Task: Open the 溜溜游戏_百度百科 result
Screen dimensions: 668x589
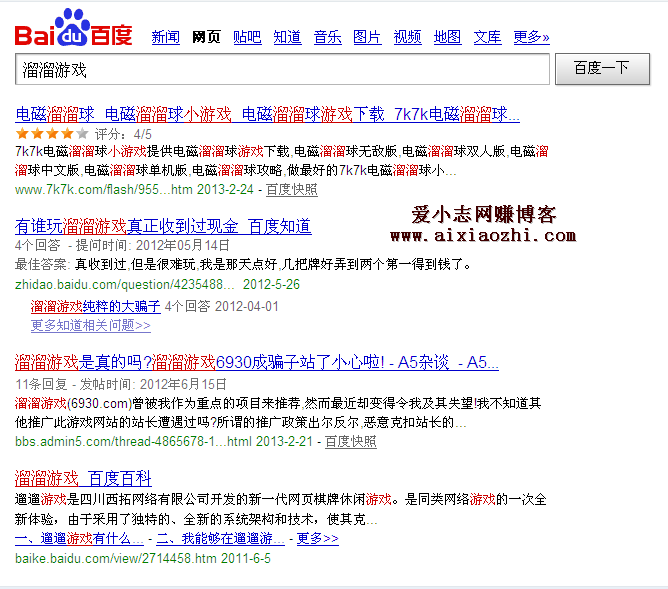Action: point(83,478)
